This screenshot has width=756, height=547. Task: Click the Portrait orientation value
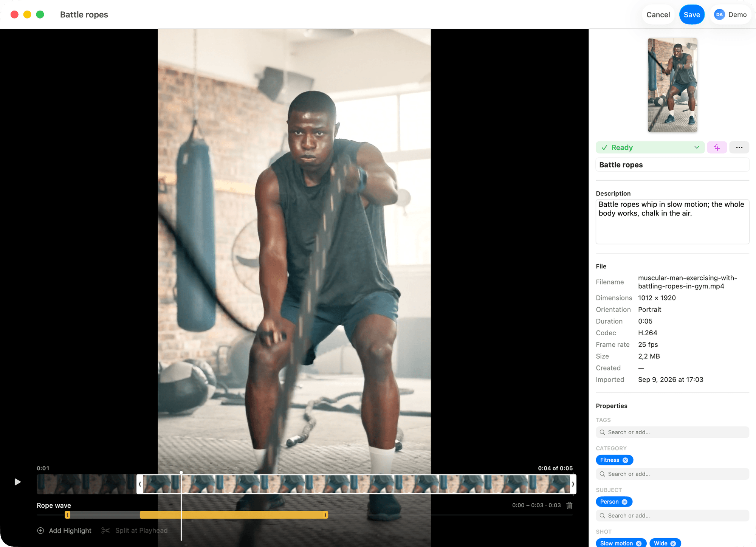(x=650, y=310)
